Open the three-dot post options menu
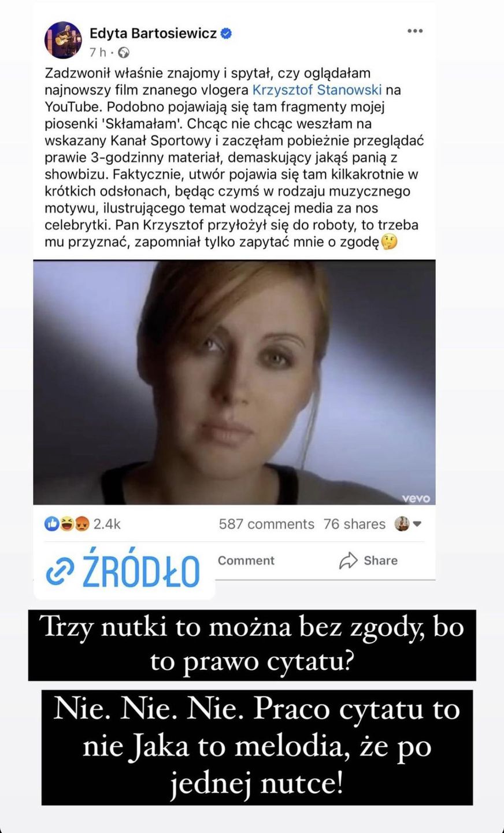 tap(415, 31)
